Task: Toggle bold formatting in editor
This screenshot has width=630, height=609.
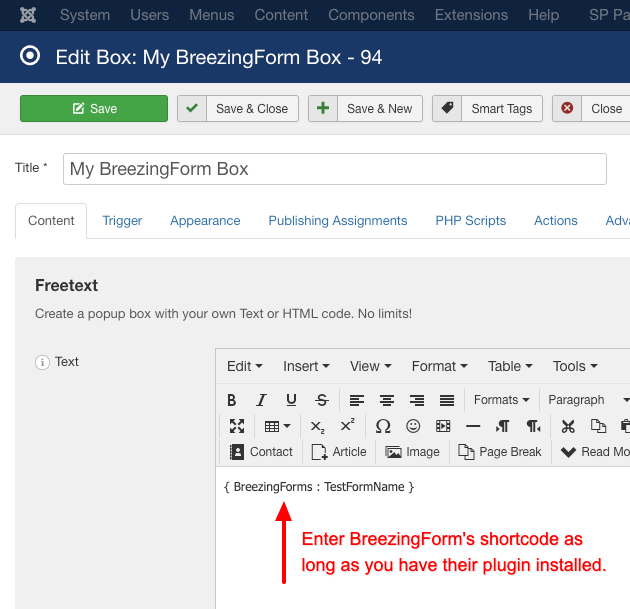Action: pyautogui.click(x=232, y=400)
